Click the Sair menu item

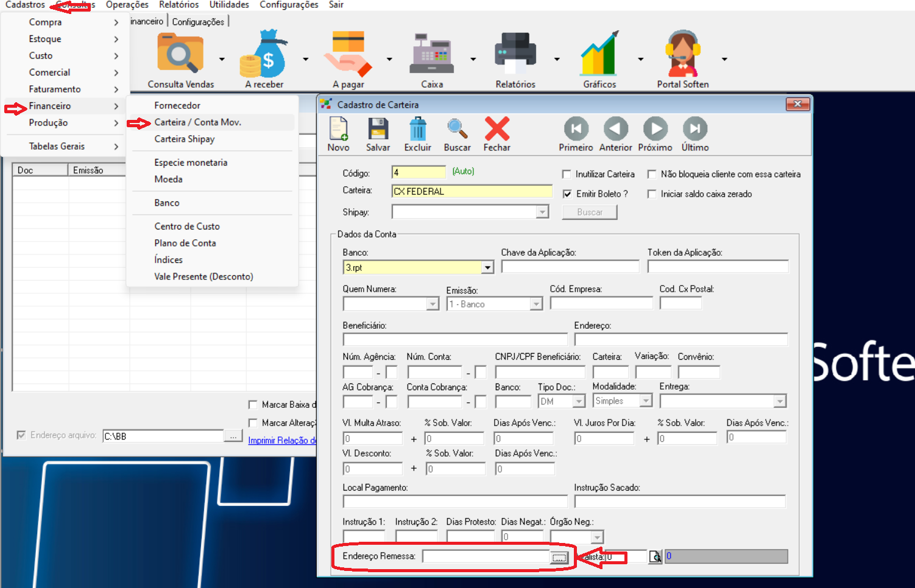336,5
